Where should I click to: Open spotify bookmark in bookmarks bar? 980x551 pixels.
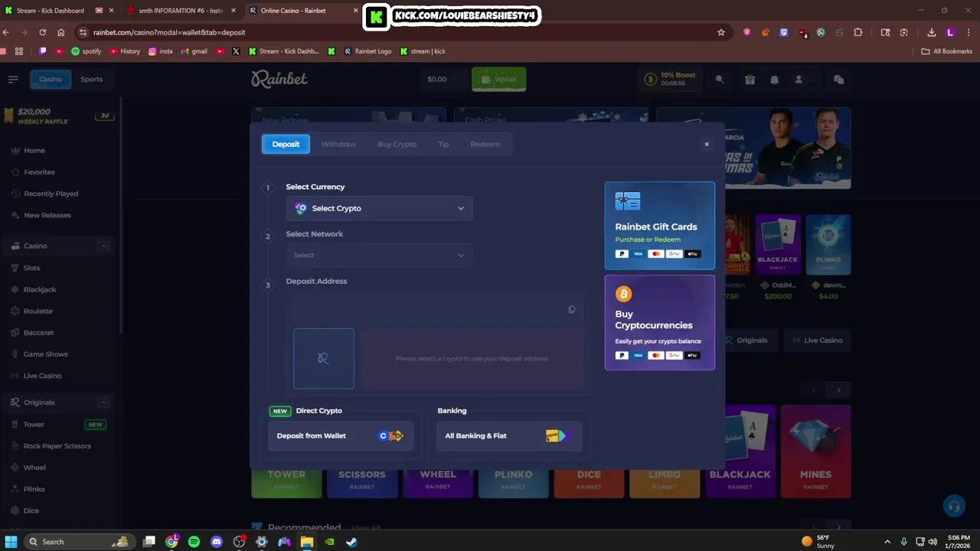[86, 51]
